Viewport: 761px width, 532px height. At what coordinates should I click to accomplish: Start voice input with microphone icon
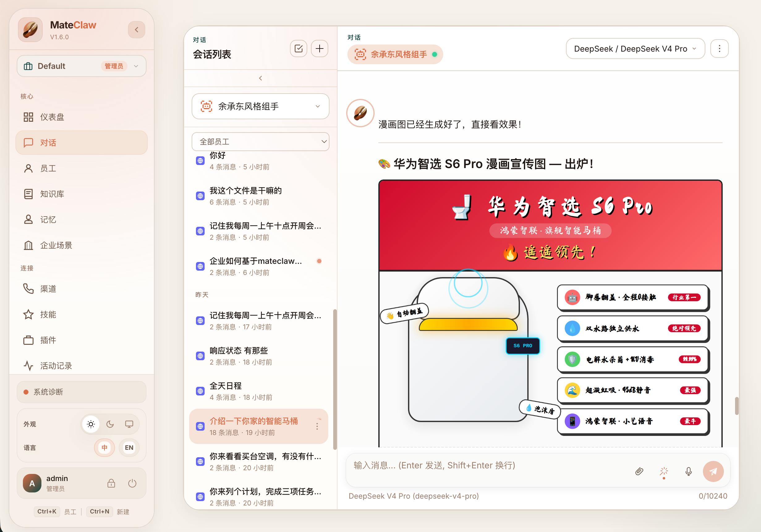[x=688, y=471]
